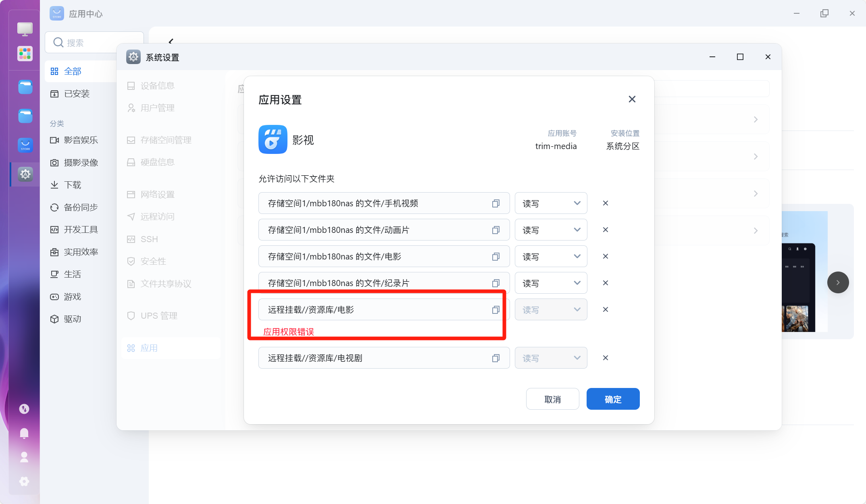
Task: Open the App Store dock icon
Action: (x=25, y=145)
